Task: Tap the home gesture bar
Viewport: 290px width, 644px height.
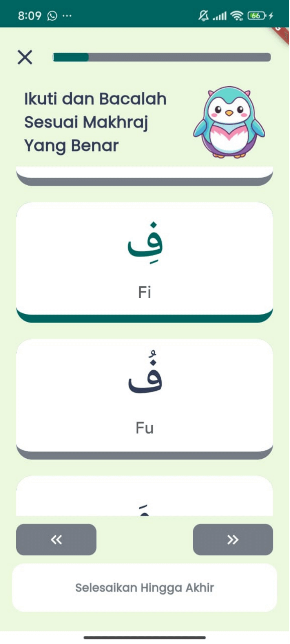Action: click(x=144, y=637)
